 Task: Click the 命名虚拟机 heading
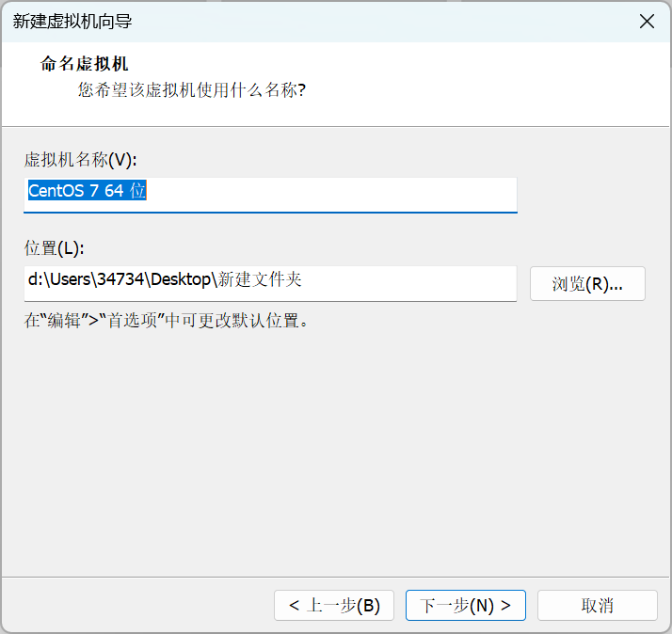click(84, 64)
